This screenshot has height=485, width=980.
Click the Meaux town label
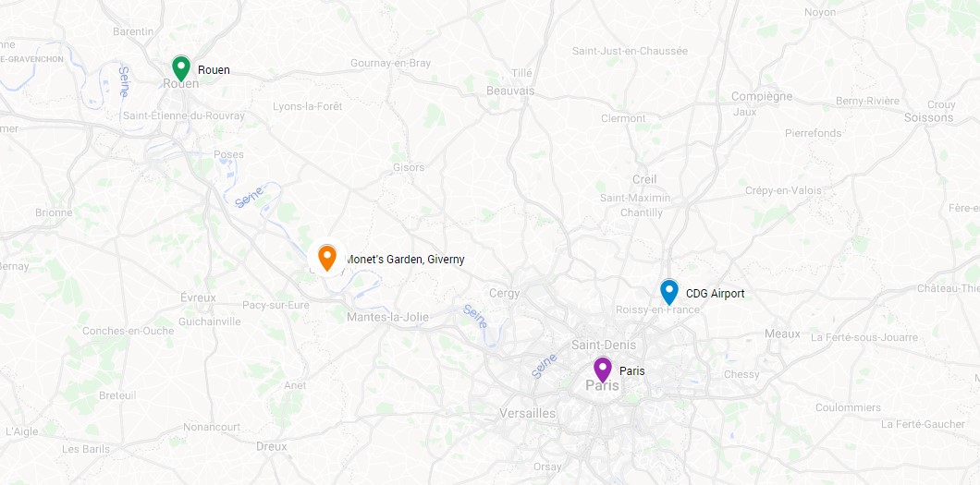[x=782, y=333]
